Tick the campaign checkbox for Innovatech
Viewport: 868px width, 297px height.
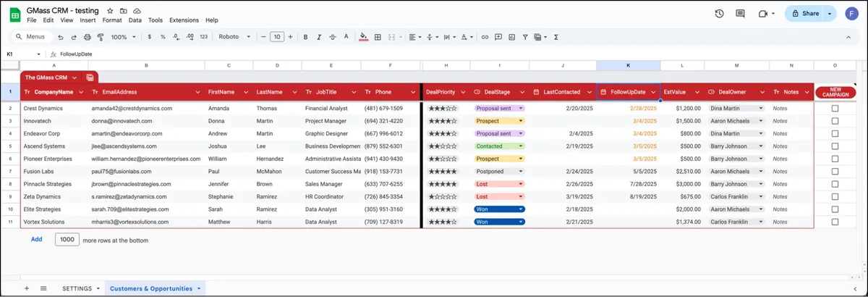(835, 121)
